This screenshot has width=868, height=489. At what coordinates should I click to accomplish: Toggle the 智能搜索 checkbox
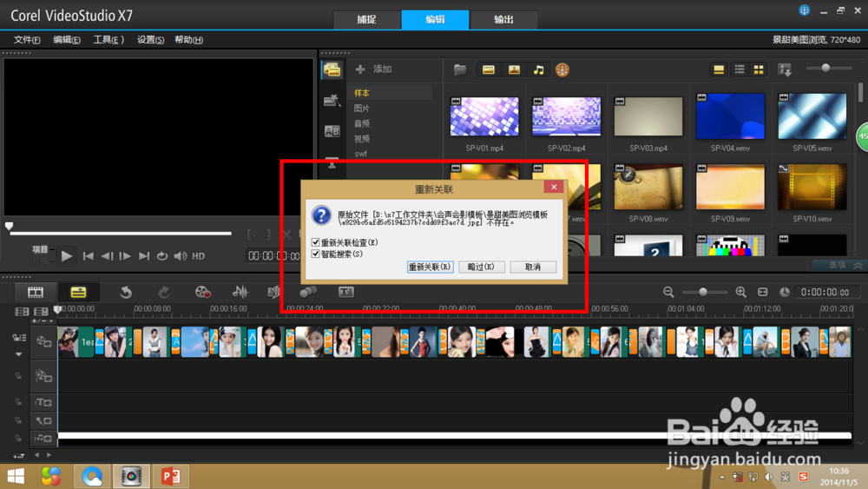pos(316,254)
